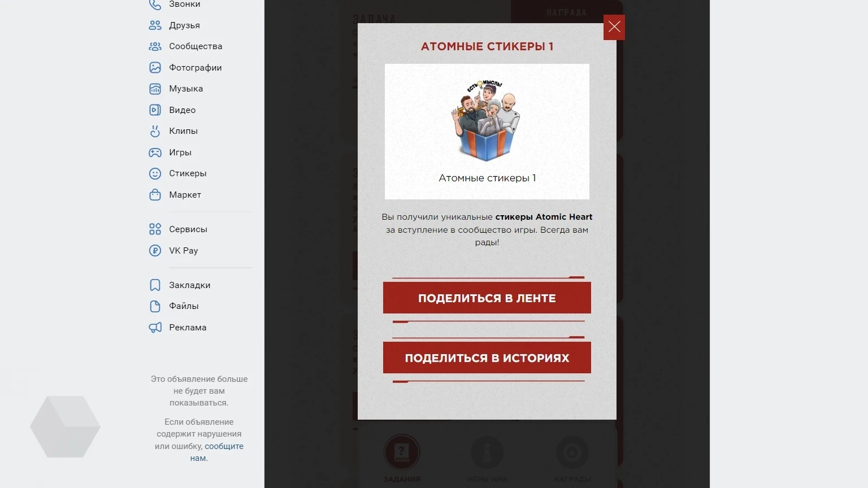
Task: Open Маркет section label
Action: pos(185,195)
